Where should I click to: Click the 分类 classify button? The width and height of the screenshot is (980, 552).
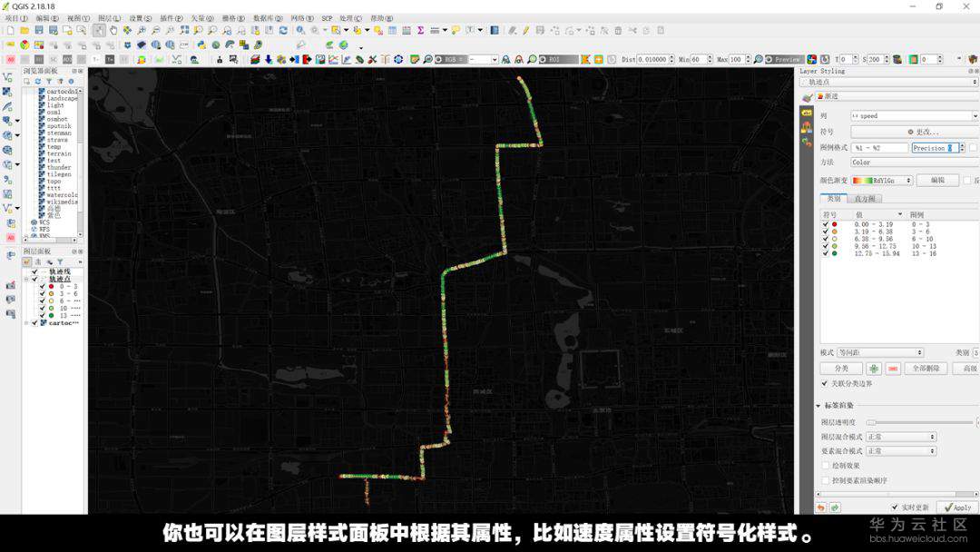(841, 369)
